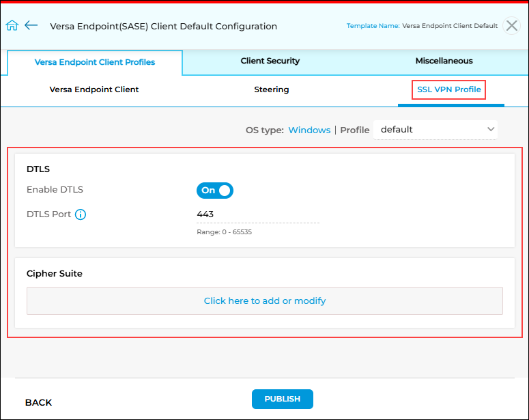Click the Windows OS type link
This screenshot has height=420, width=529.
tap(309, 130)
